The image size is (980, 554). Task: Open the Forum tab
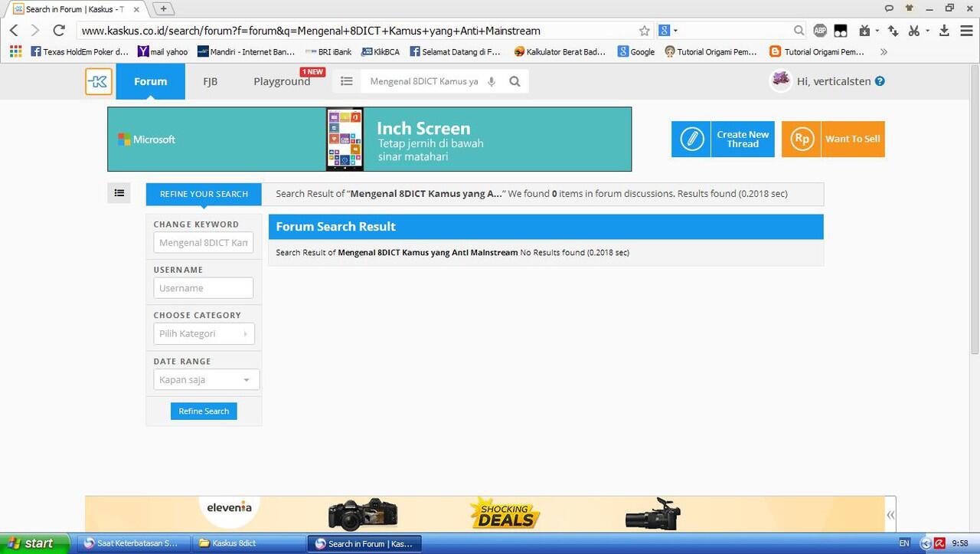(150, 81)
